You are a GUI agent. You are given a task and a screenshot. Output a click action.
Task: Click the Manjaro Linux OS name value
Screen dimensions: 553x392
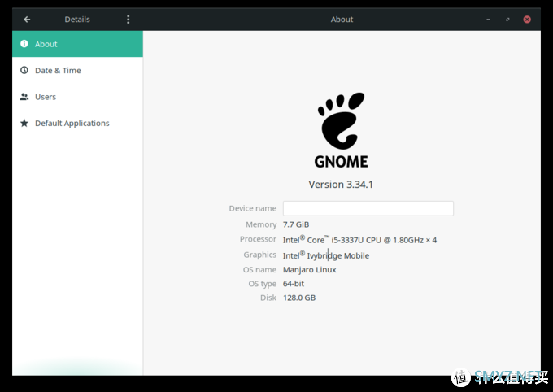[x=309, y=269]
